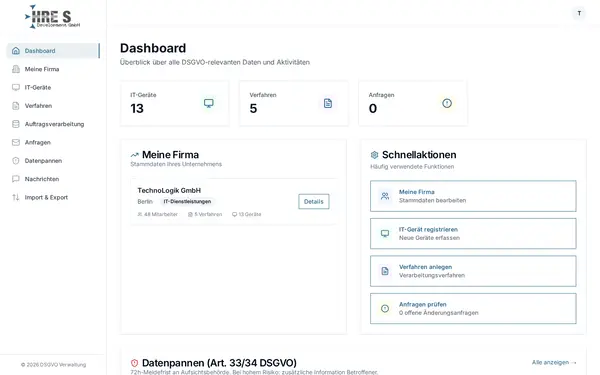Click the document icon in Verfahren anlegen action
The image size is (600, 375).
pos(385,271)
